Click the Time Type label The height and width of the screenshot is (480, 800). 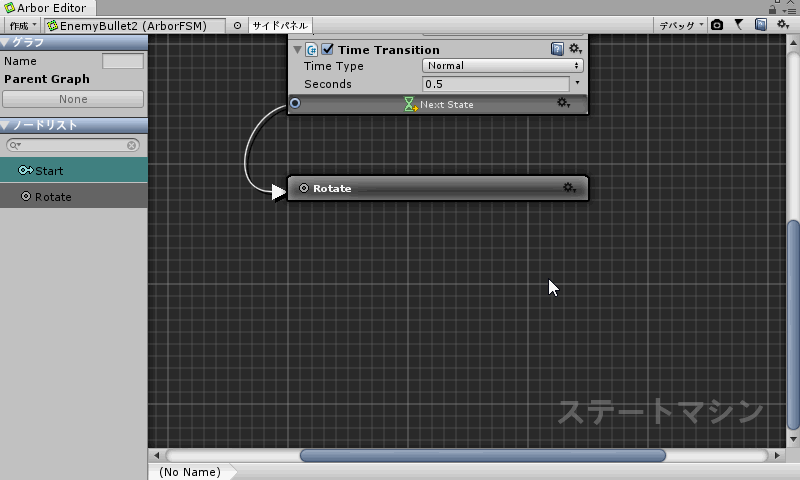tap(334, 66)
